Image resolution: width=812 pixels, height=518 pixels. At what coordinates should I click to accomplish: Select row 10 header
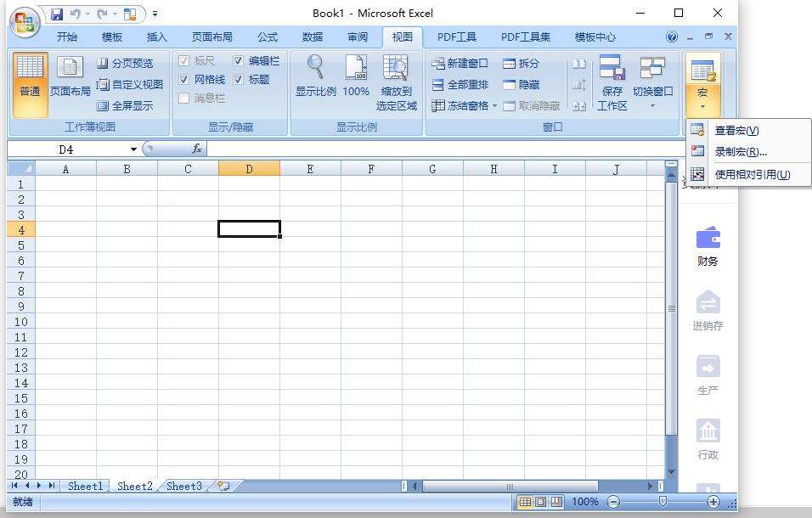click(20, 321)
